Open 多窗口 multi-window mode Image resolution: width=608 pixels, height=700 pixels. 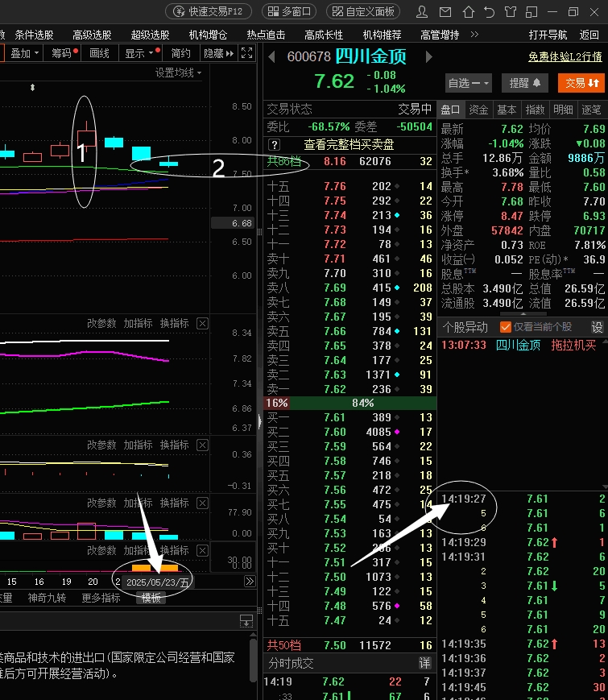[289, 11]
